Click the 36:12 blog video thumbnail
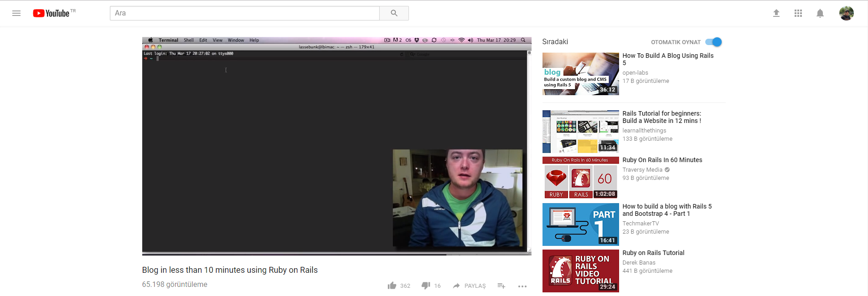Screen dimensions: 868x296 pyautogui.click(x=580, y=74)
